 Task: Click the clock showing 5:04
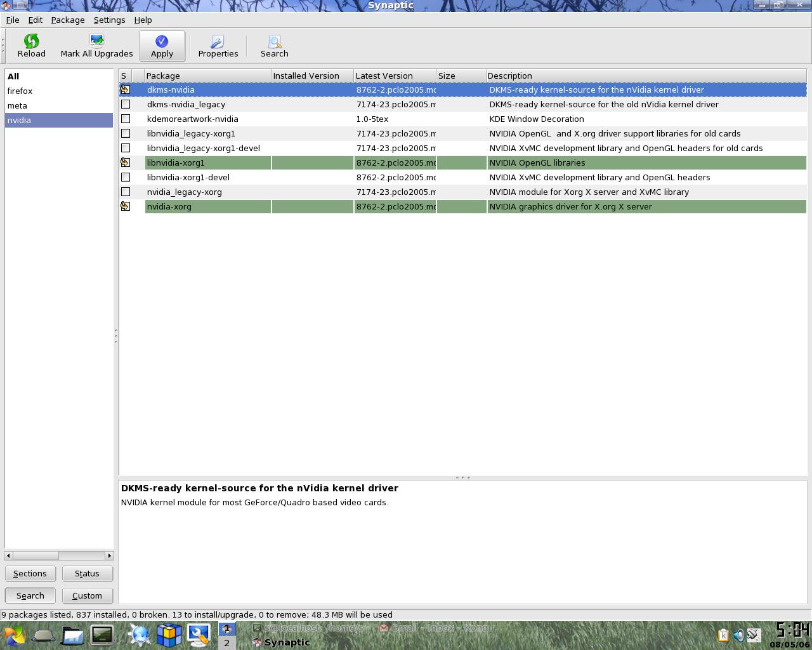click(793, 630)
